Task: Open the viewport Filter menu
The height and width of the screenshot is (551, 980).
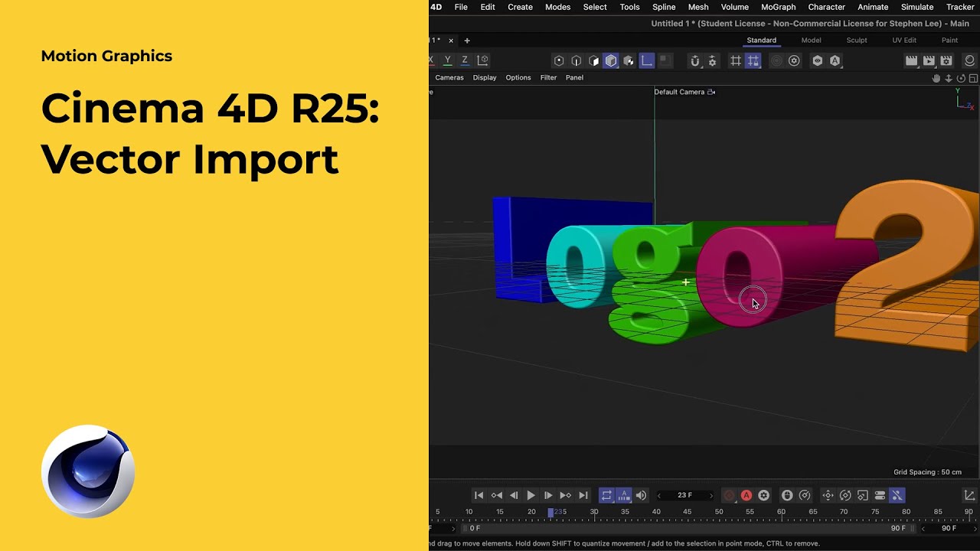Action: click(x=548, y=77)
